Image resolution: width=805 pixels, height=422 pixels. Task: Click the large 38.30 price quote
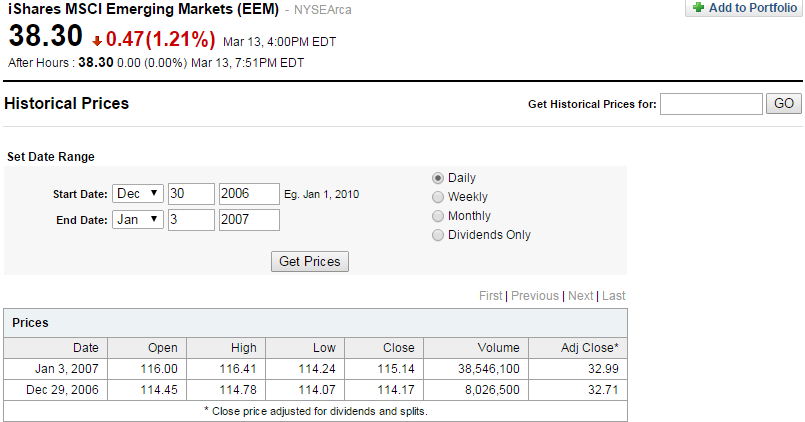(46, 36)
